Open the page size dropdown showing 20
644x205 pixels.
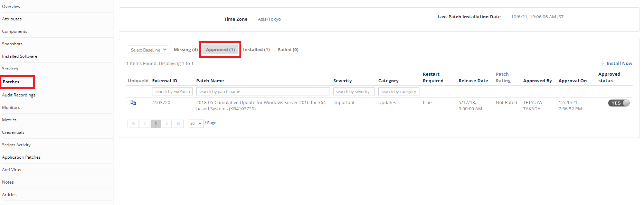point(196,123)
